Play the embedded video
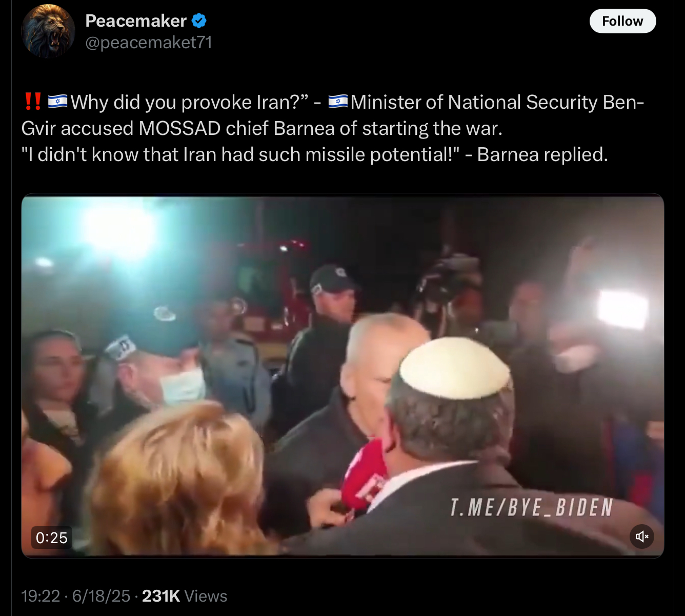Image resolution: width=685 pixels, height=616 pixels. click(342, 375)
